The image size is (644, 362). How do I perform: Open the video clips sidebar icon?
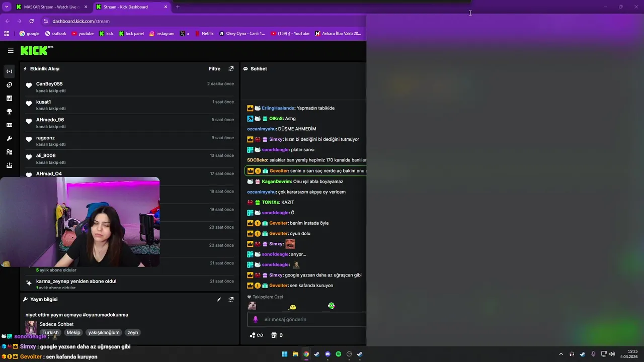coord(9,125)
